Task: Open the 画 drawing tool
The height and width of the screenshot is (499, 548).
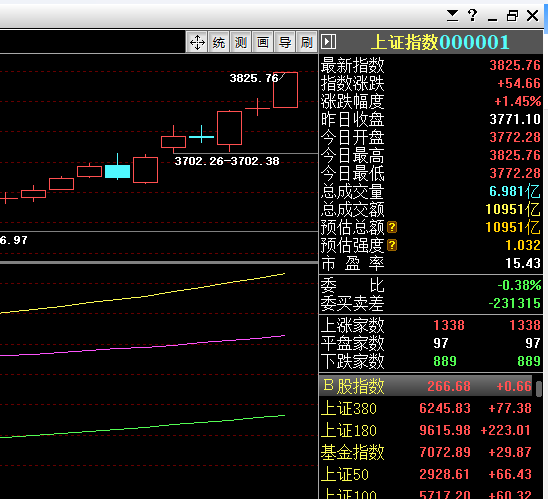Action: click(263, 43)
